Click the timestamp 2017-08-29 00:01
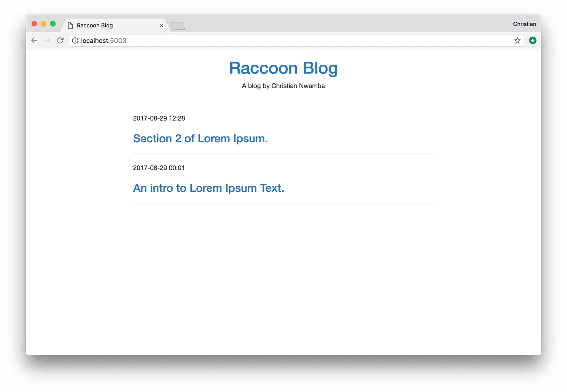The image size is (567, 392). pyautogui.click(x=159, y=167)
